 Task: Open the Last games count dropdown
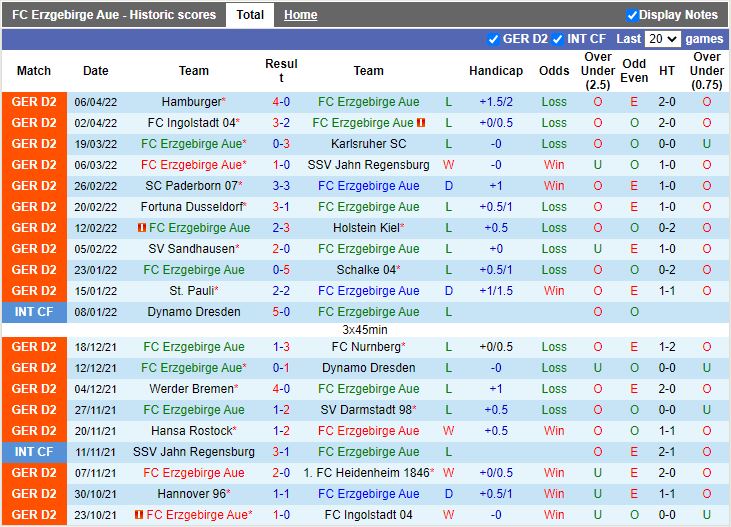coord(662,39)
